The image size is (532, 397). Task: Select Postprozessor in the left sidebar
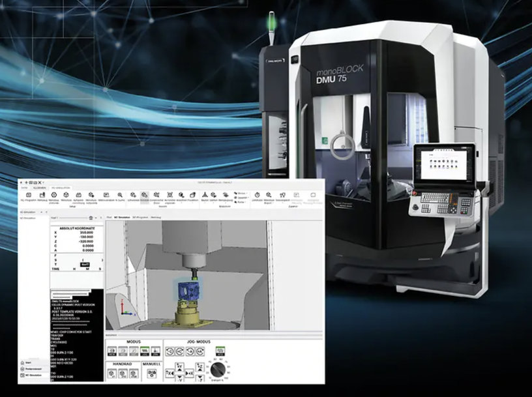[31, 368]
